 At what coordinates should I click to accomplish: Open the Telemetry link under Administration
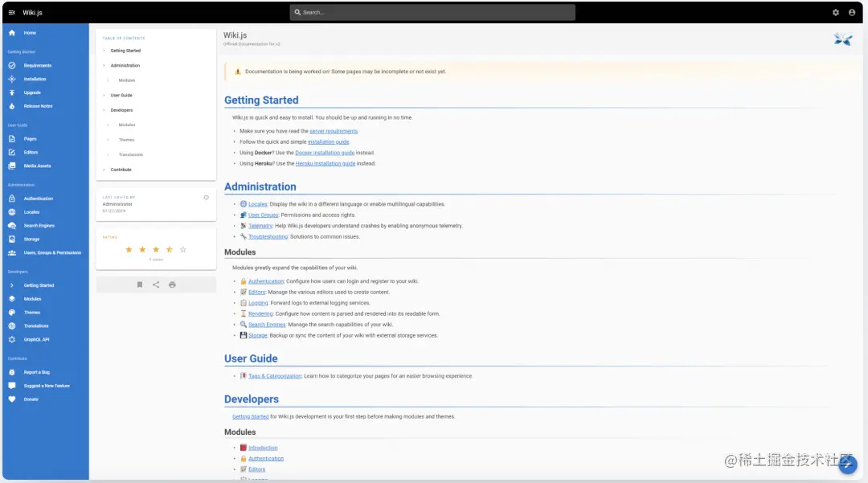coord(260,226)
